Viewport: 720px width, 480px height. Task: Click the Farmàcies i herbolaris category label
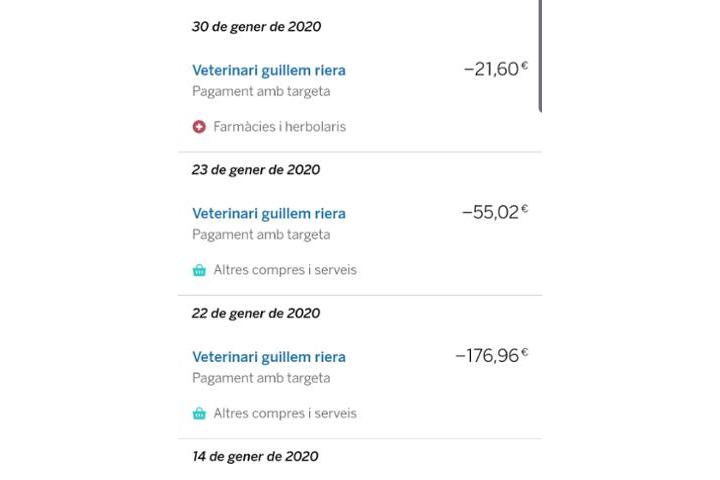pos(279,127)
